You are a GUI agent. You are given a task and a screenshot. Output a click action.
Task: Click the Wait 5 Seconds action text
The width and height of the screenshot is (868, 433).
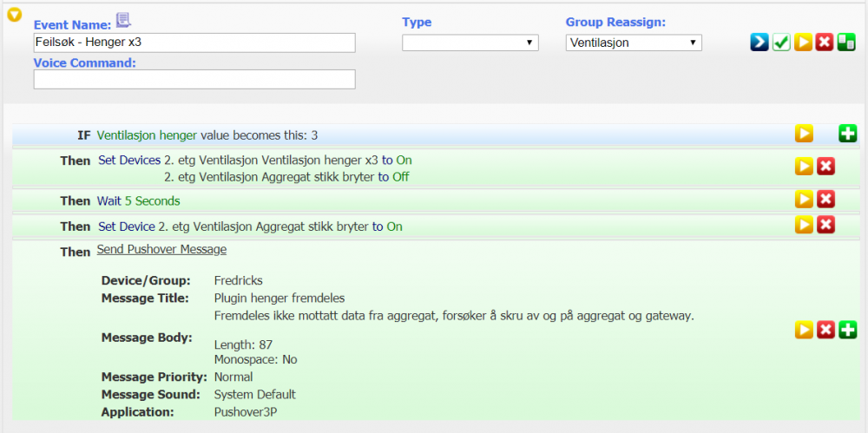click(138, 201)
